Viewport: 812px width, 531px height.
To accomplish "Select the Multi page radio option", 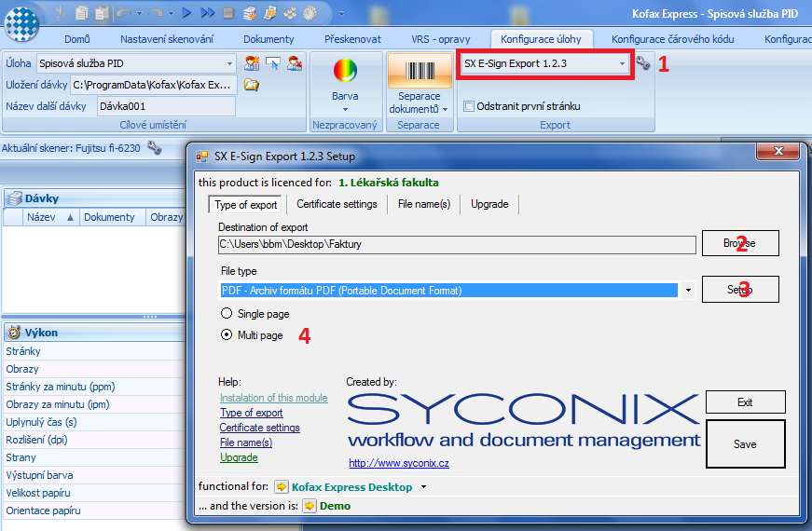I will [227, 334].
